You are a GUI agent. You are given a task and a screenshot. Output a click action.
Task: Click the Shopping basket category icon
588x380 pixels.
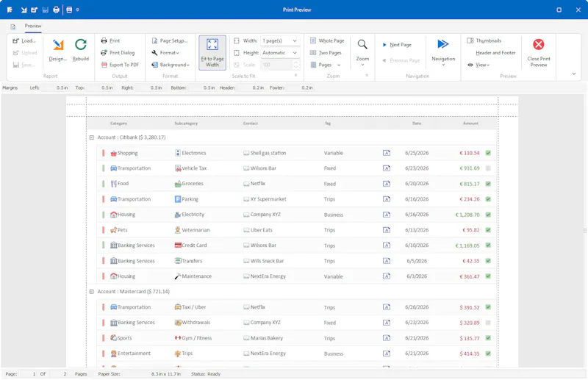(114, 153)
